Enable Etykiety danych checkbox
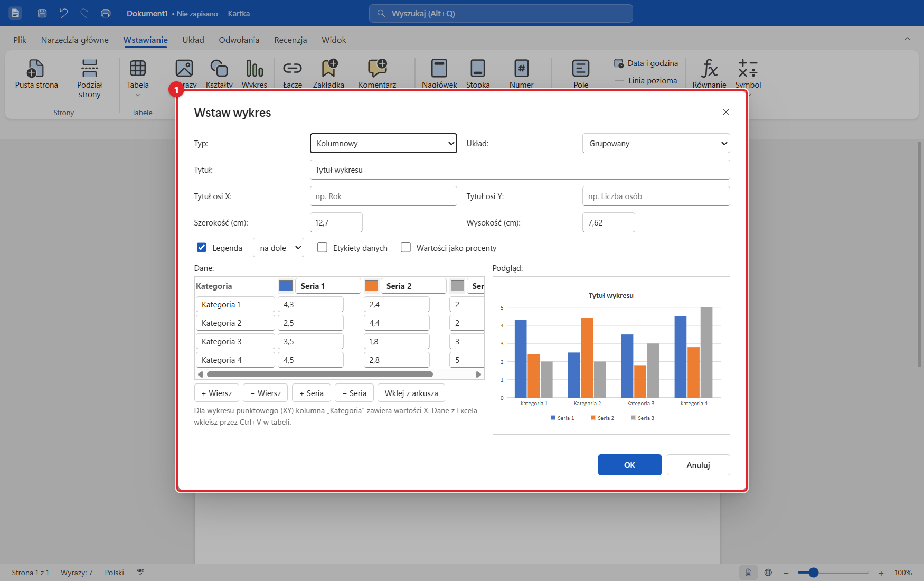The height and width of the screenshot is (581, 924). pyautogui.click(x=322, y=247)
